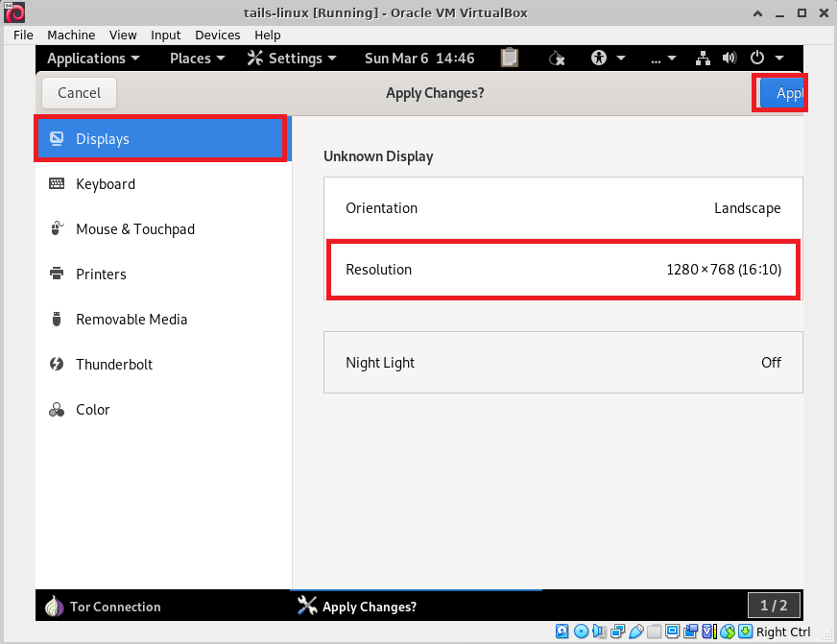Open the VirtualBox File menu
The image size is (837, 644).
23,36
